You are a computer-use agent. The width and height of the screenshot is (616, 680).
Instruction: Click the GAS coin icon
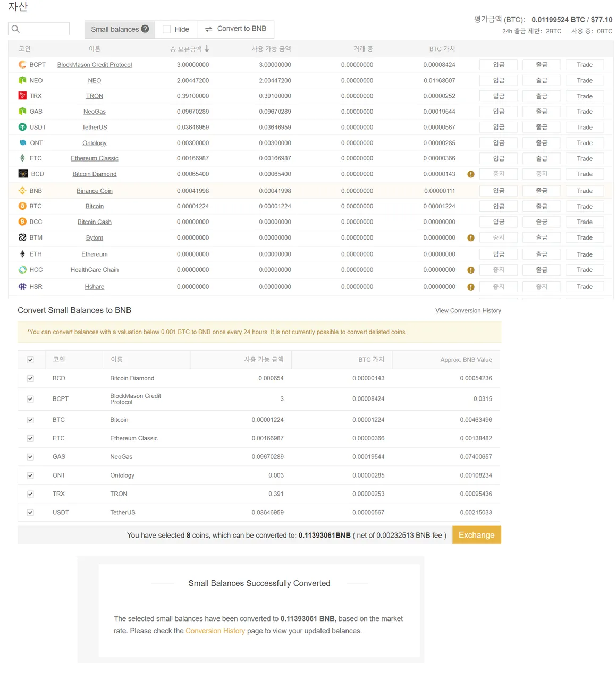(x=22, y=112)
